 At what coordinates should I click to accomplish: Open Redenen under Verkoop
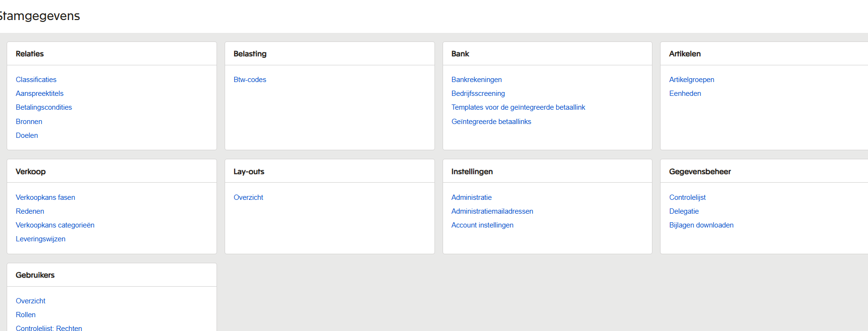pos(30,211)
